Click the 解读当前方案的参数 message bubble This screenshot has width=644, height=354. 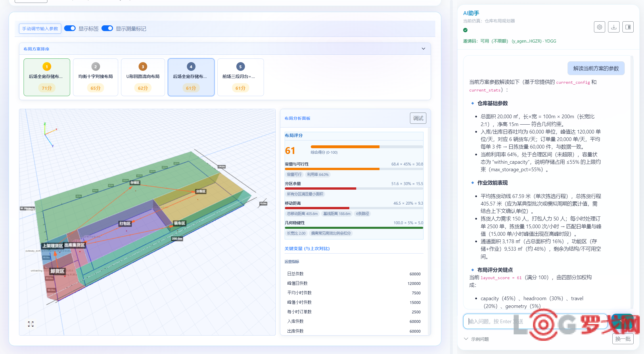click(596, 68)
